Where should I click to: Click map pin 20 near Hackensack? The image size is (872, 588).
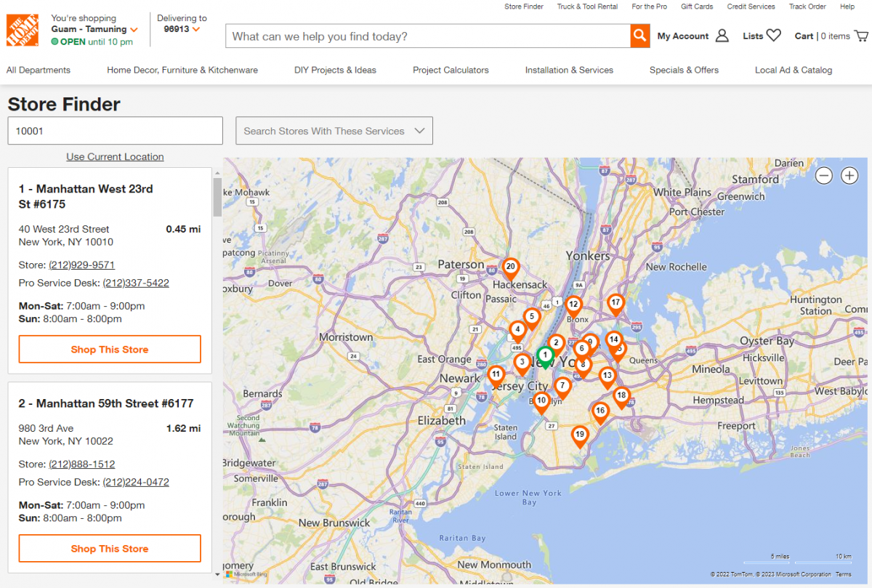pos(511,268)
